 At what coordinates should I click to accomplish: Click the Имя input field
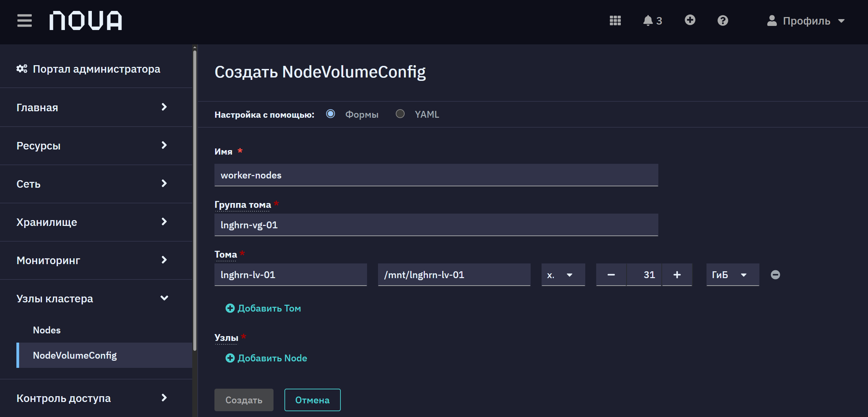436,175
